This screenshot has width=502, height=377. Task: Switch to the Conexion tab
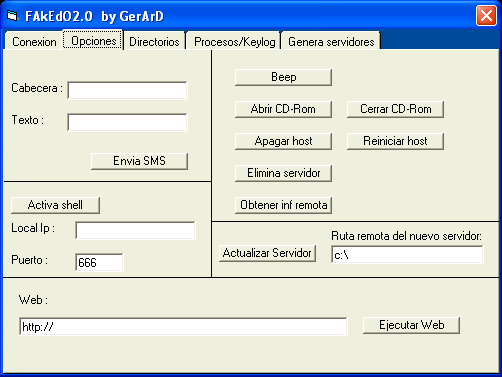[34, 42]
